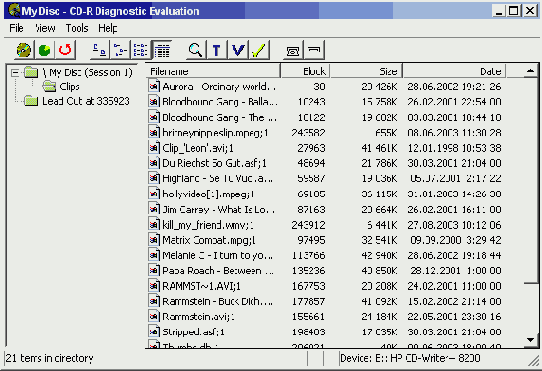Switch to list view
Image resolution: width=542 pixels, height=371 pixels.
click(x=141, y=50)
